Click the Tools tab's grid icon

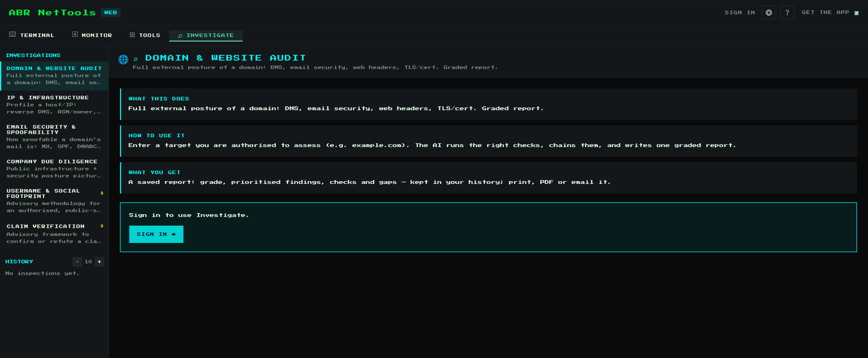tap(132, 35)
